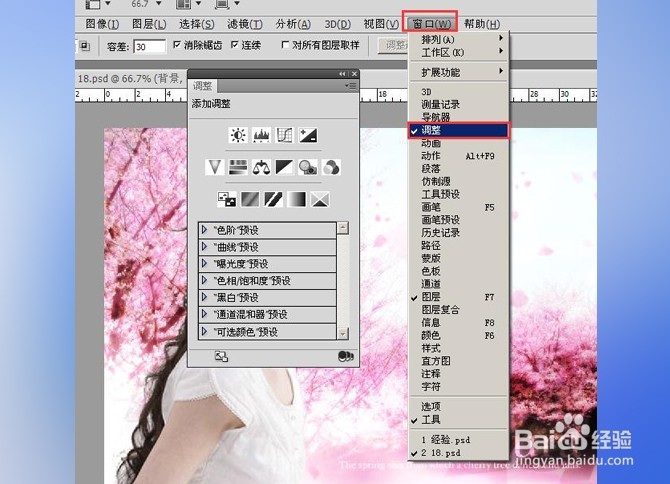Collapse the 调整 panel to icons
The width and height of the screenshot is (670, 484).
[342, 74]
